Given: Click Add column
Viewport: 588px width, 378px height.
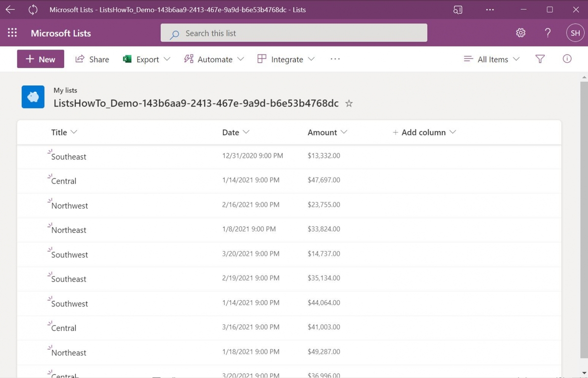Looking at the screenshot, I should pyautogui.click(x=424, y=132).
